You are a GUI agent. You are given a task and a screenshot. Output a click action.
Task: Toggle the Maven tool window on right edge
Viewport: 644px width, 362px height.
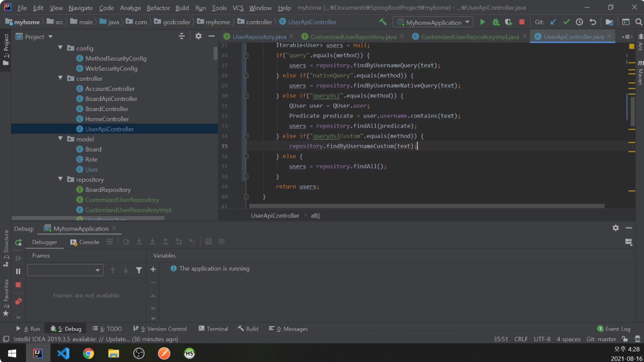pyautogui.click(x=640, y=72)
